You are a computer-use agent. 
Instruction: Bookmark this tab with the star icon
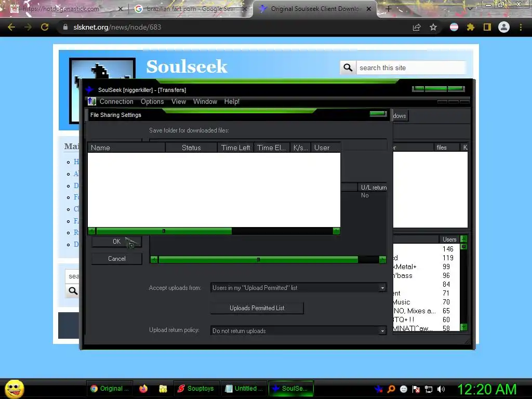pyautogui.click(x=433, y=27)
